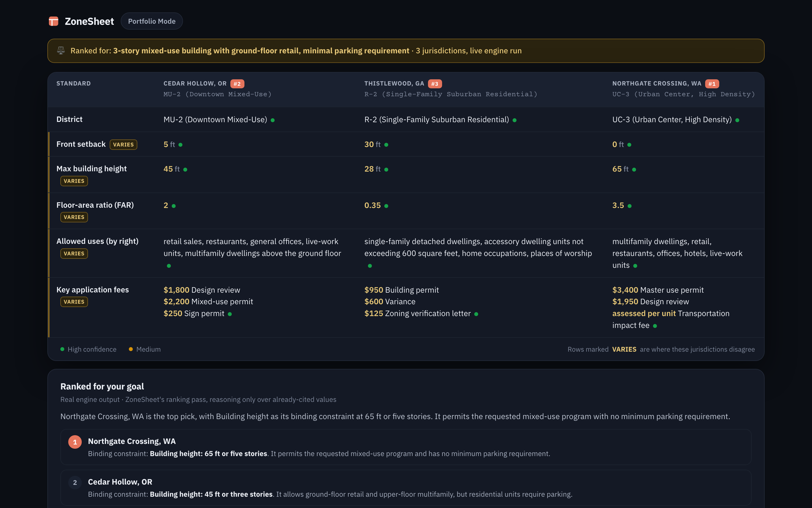Select the Cedar Hollow, OR column header
This screenshot has width=812, height=508.
tap(195, 83)
